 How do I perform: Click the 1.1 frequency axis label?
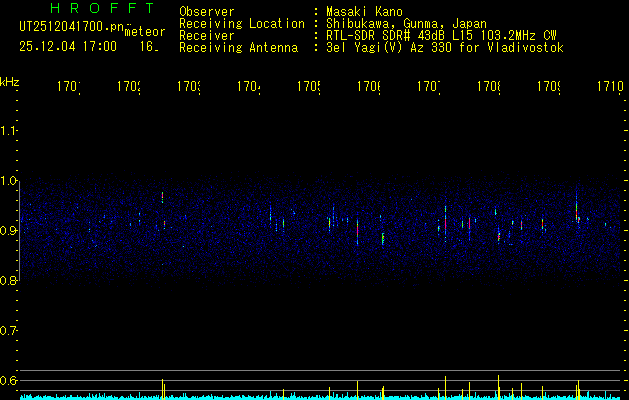click(x=8, y=131)
